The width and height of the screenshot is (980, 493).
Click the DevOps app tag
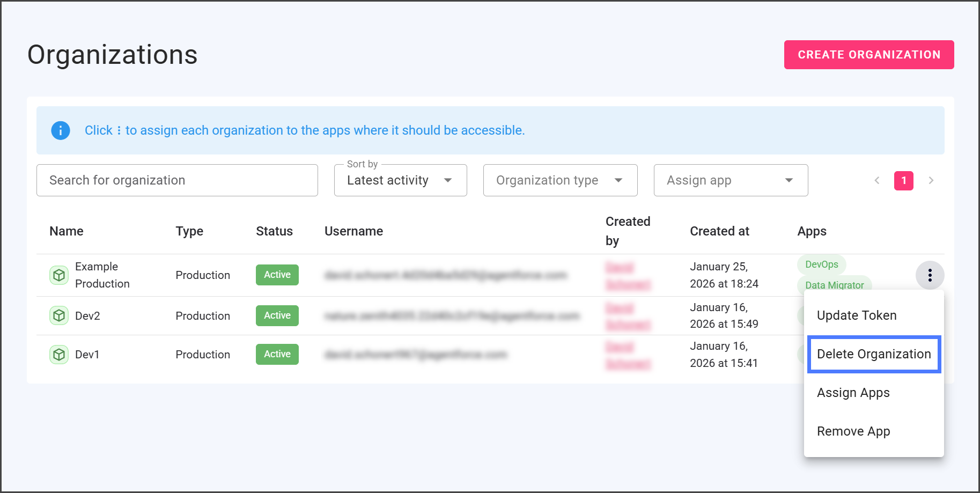coord(821,264)
